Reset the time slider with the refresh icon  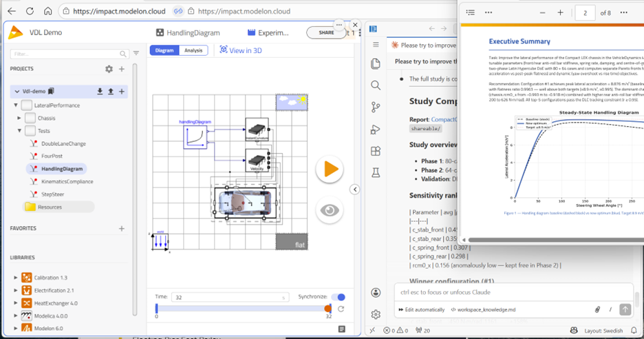(341, 309)
